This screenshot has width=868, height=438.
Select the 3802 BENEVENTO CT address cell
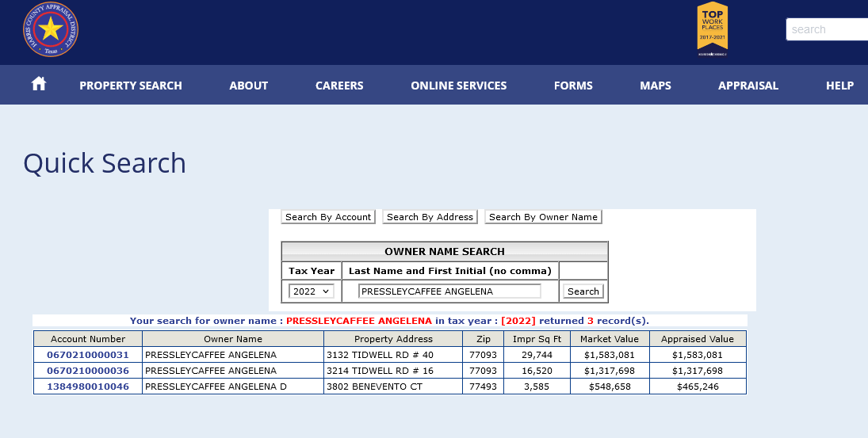pyautogui.click(x=393, y=387)
